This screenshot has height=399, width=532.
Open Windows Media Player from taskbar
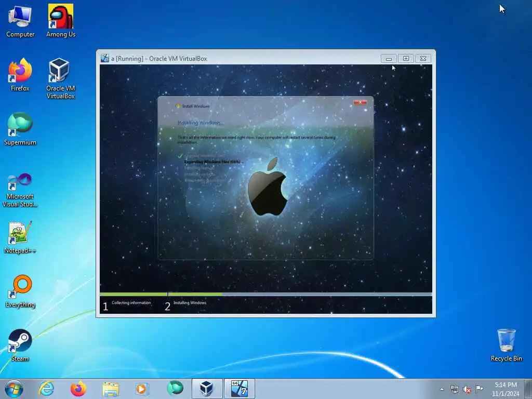tap(142, 389)
